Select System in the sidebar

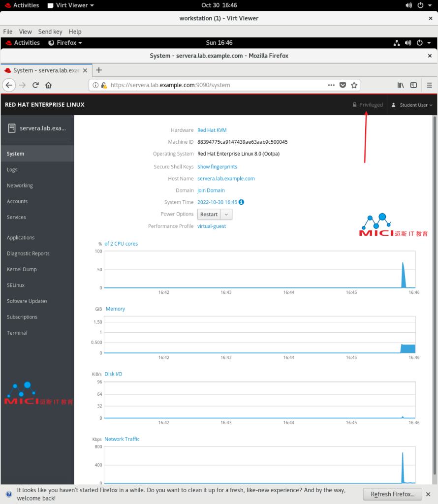tap(37, 154)
